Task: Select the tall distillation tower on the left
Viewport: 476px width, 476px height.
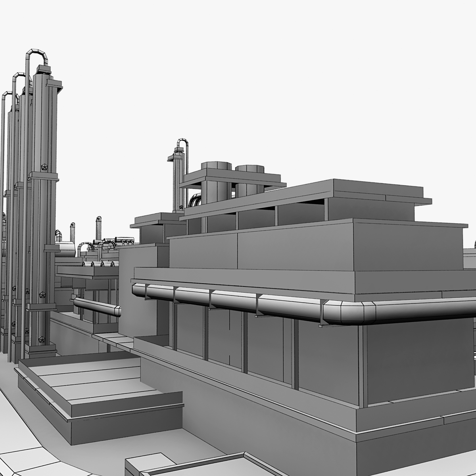Action: point(44,178)
